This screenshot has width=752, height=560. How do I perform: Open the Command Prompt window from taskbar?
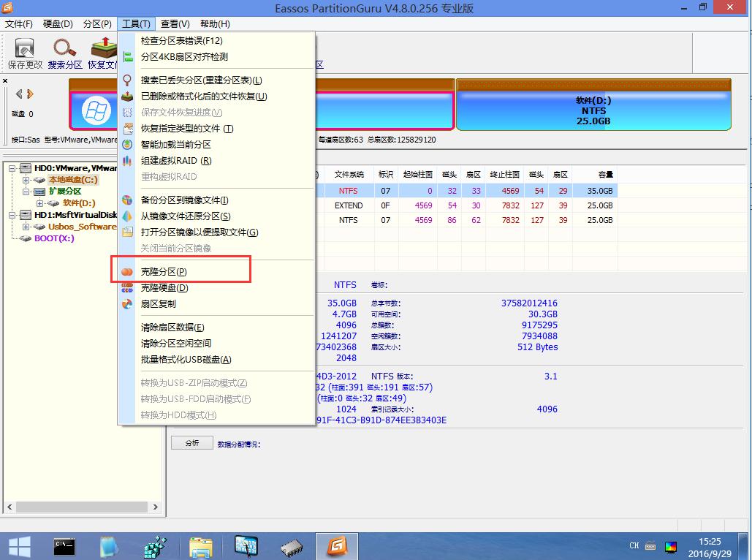tap(63, 545)
